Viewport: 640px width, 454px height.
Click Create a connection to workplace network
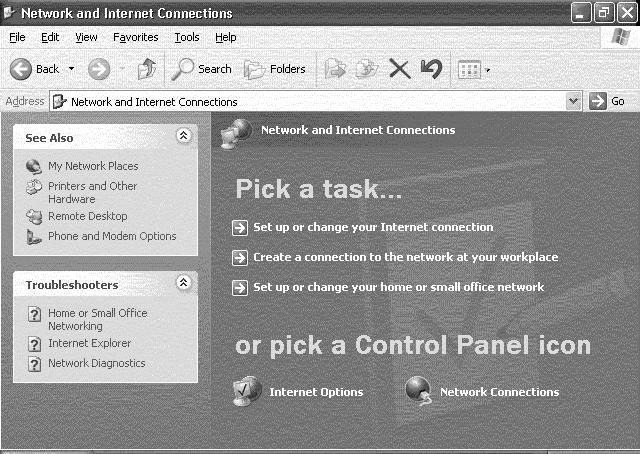click(406, 257)
